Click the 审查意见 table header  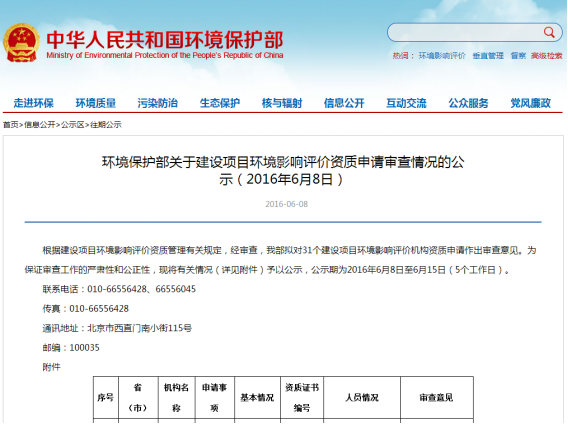(x=437, y=398)
